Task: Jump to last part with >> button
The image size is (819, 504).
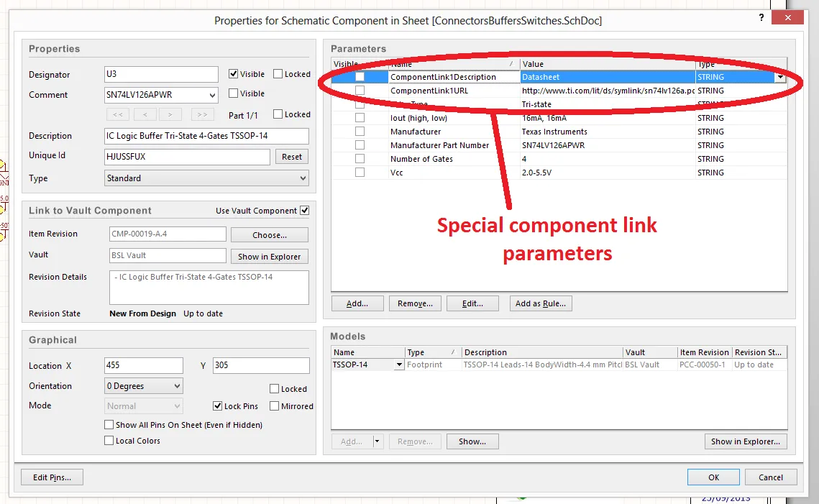Action: point(202,114)
